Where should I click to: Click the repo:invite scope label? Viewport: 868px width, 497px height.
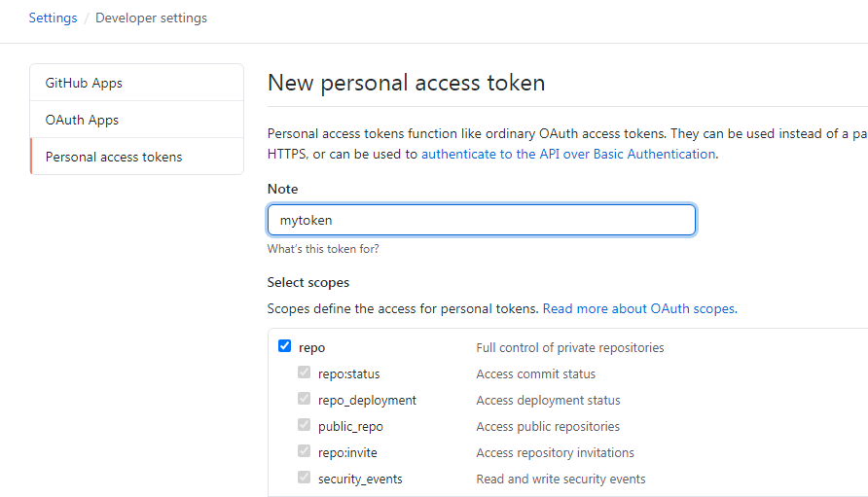347,452
